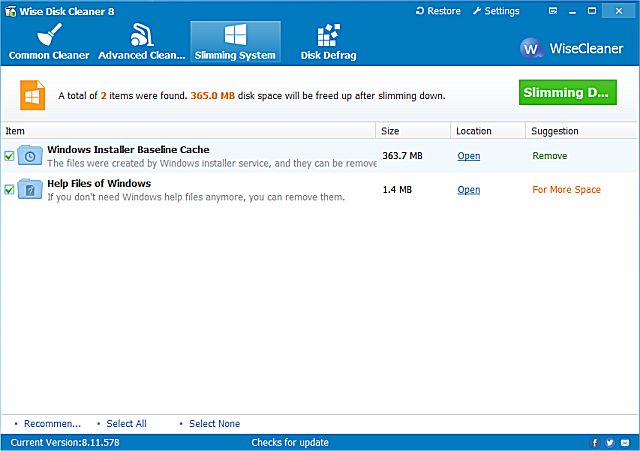
Task: Click the 363.7 MB size value
Action: click(x=402, y=156)
